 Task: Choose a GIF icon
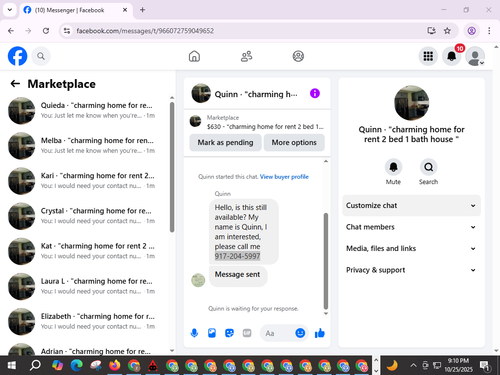tap(247, 333)
